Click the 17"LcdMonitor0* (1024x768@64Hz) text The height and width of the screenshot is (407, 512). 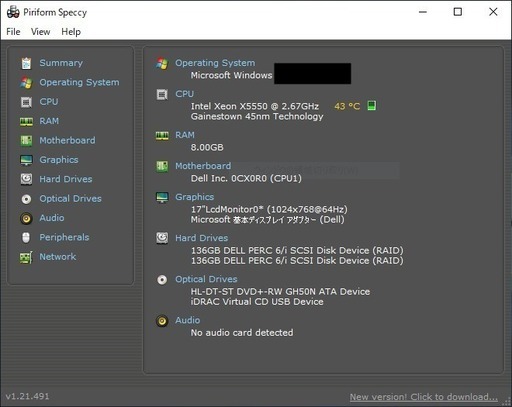[269, 209]
